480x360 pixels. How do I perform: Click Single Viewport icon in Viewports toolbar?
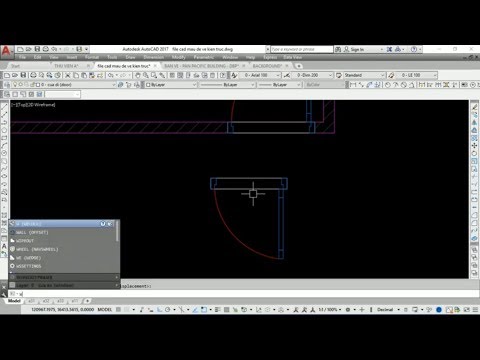pyautogui.click(x=15, y=94)
